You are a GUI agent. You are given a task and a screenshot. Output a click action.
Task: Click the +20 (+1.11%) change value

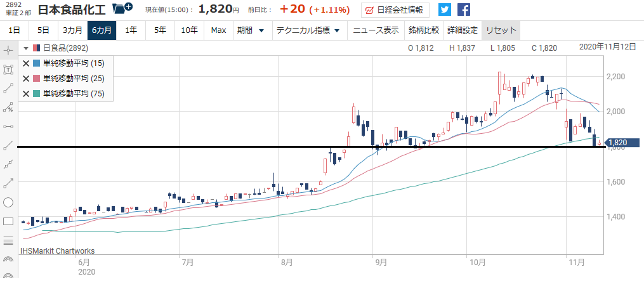coord(315,9)
